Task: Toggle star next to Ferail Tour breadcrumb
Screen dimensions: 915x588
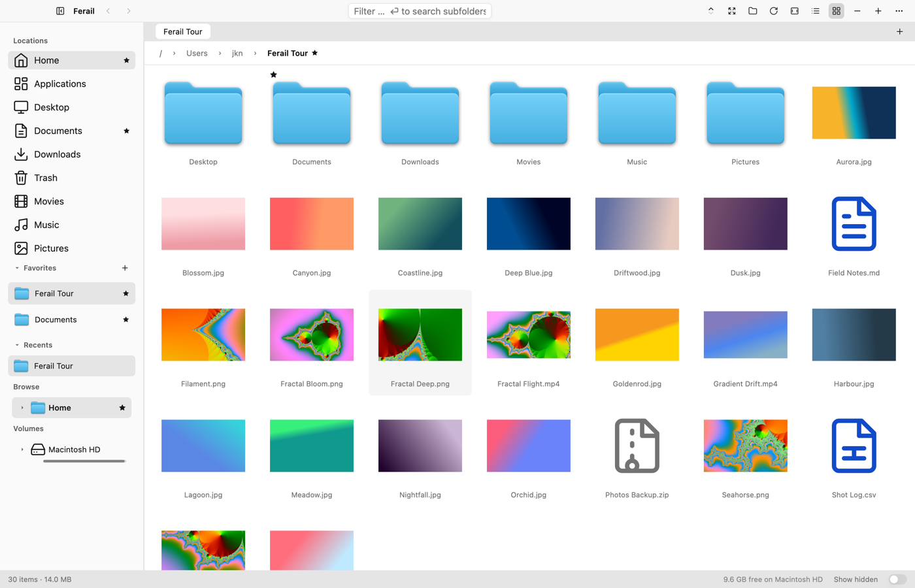Action: 315,53
